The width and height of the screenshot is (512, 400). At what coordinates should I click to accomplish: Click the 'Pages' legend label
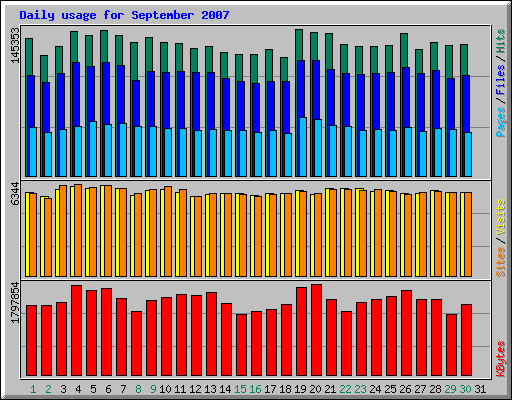[x=501, y=122]
